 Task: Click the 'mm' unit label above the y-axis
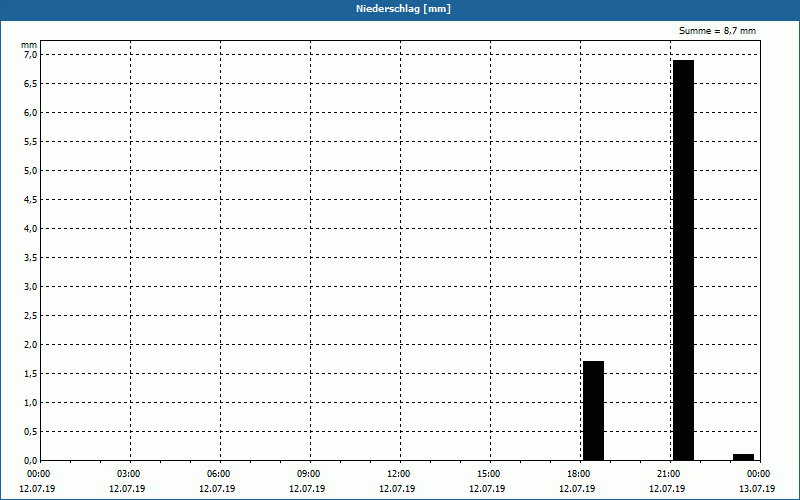(x=29, y=45)
